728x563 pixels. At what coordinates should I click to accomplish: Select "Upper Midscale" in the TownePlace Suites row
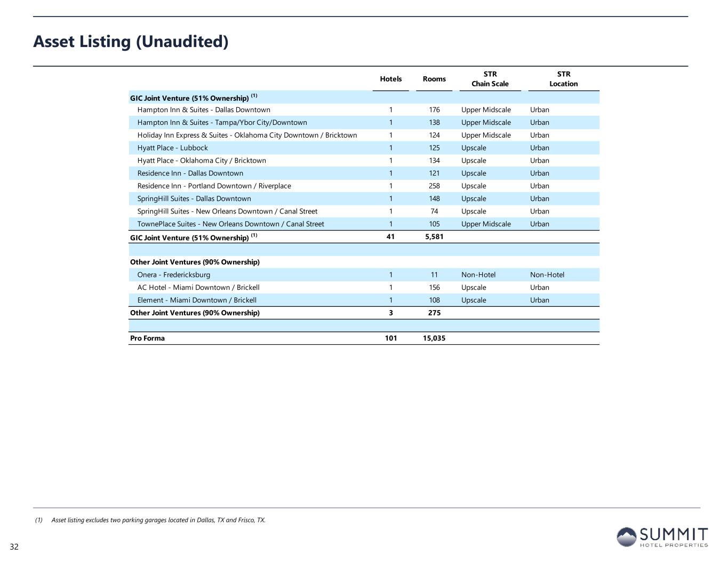click(486, 224)
